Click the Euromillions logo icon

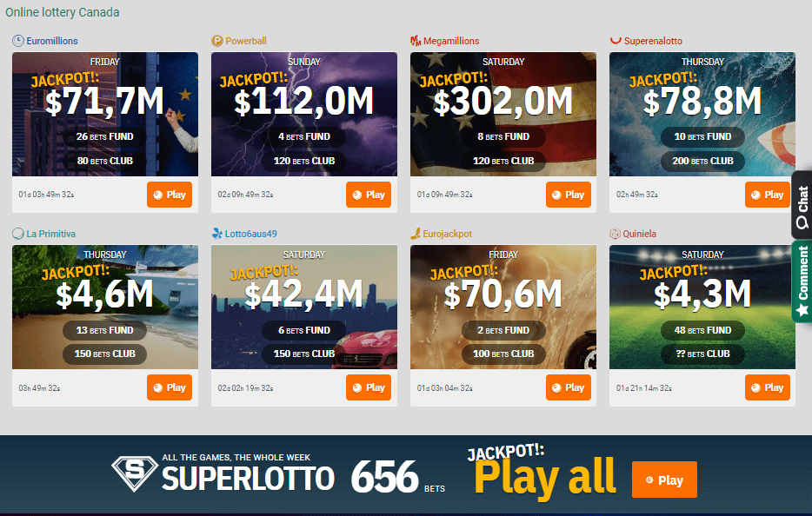coord(18,41)
